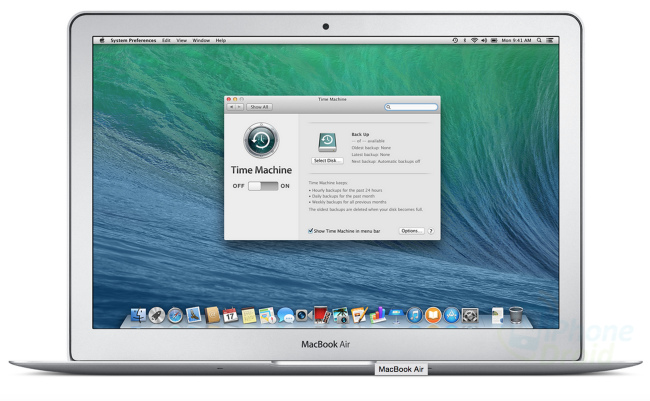Open the Help menu in menu bar
The image size is (650, 401).
coord(221,40)
